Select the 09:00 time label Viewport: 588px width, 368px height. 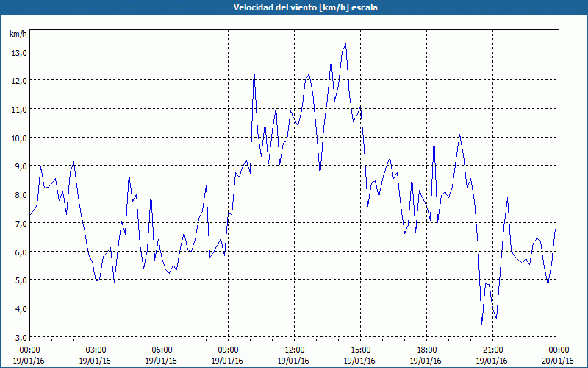pos(228,350)
